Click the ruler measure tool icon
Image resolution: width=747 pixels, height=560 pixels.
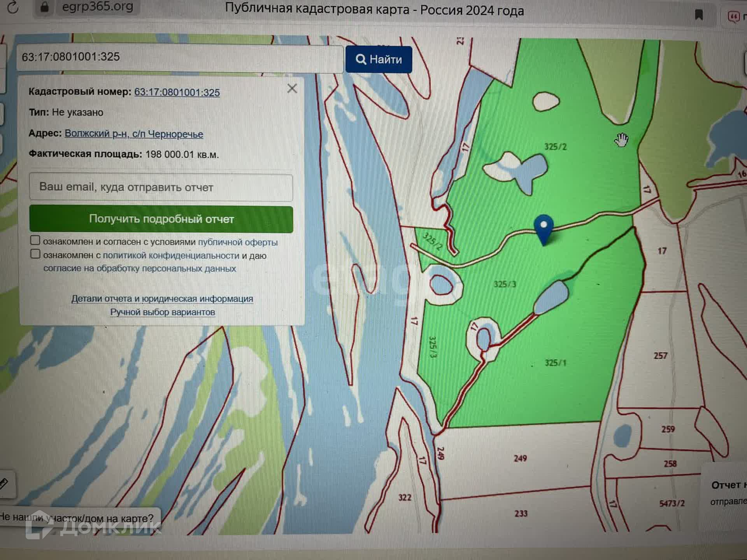point(4,483)
